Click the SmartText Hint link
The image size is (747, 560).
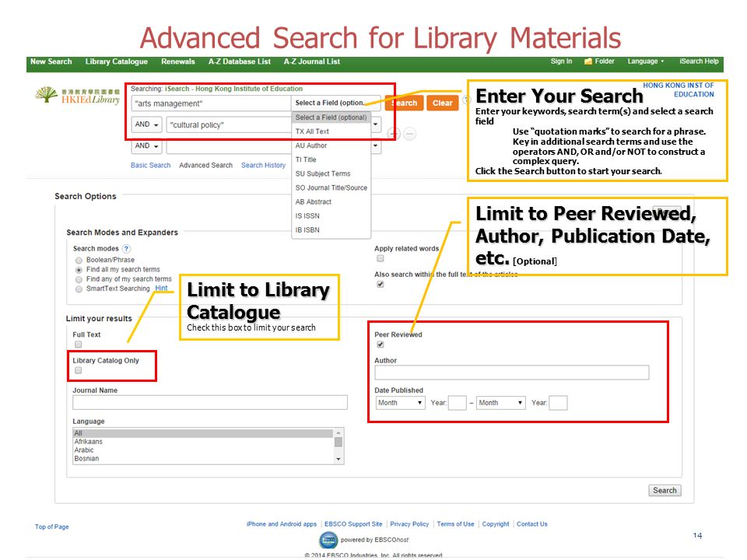coord(162,288)
